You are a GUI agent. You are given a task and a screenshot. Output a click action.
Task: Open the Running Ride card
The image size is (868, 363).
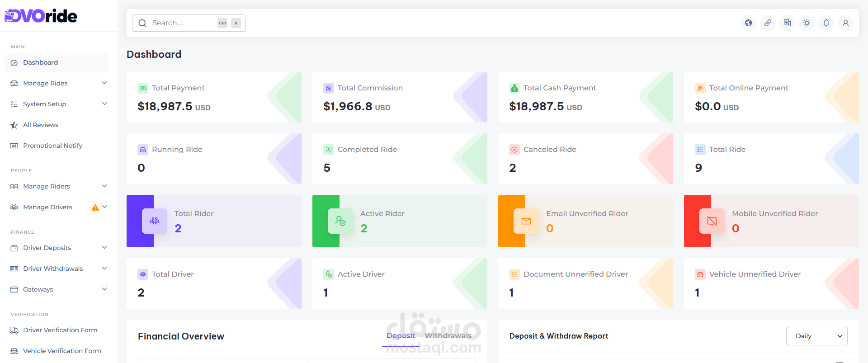click(x=214, y=159)
